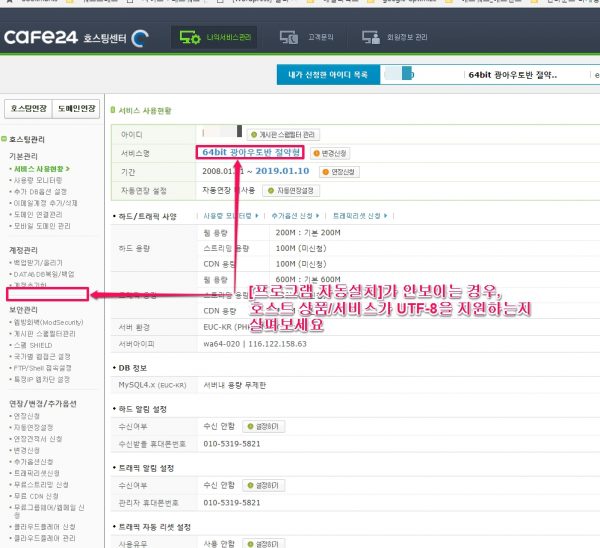600x548 pixels.
Task: Click the 자동연장설정 button in the table
Action: (x=291, y=191)
